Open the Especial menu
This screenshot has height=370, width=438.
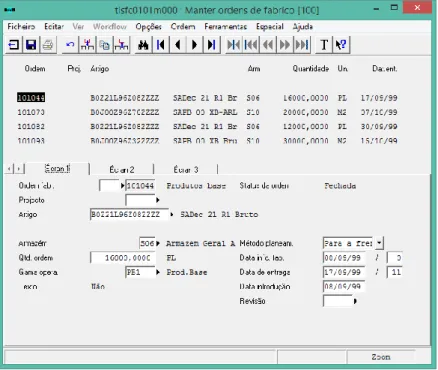(270, 26)
